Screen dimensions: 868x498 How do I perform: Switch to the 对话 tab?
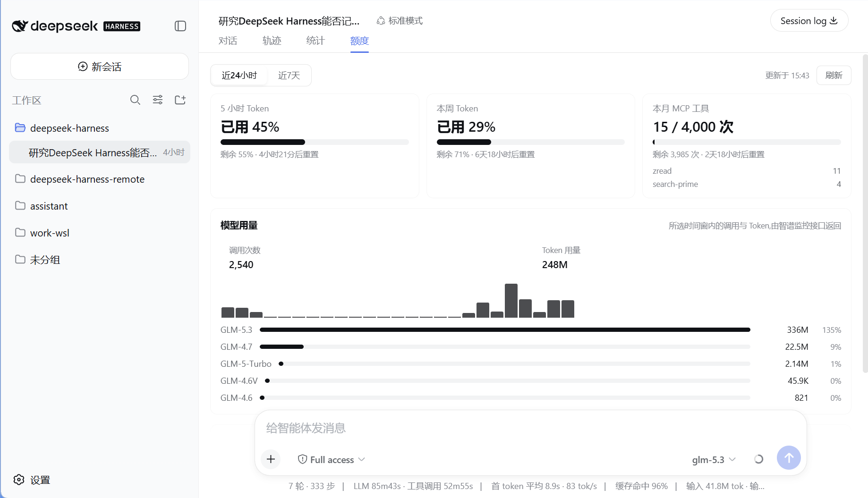tap(228, 41)
